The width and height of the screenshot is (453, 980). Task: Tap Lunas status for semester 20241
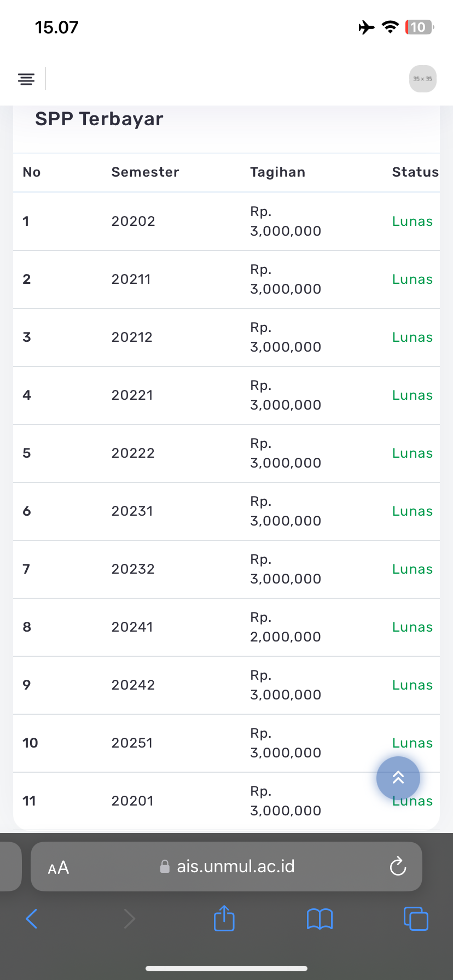(412, 627)
